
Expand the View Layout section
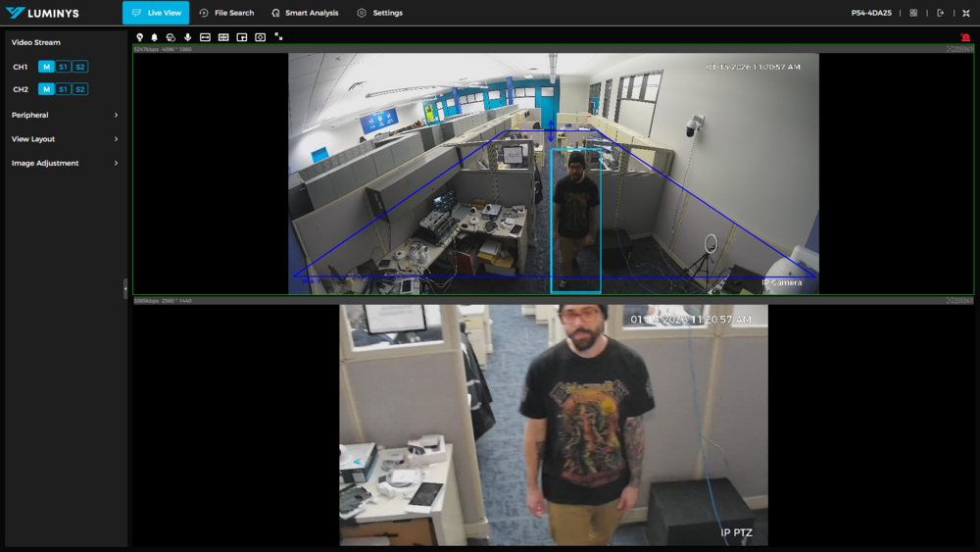pyautogui.click(x=65, y=139)
